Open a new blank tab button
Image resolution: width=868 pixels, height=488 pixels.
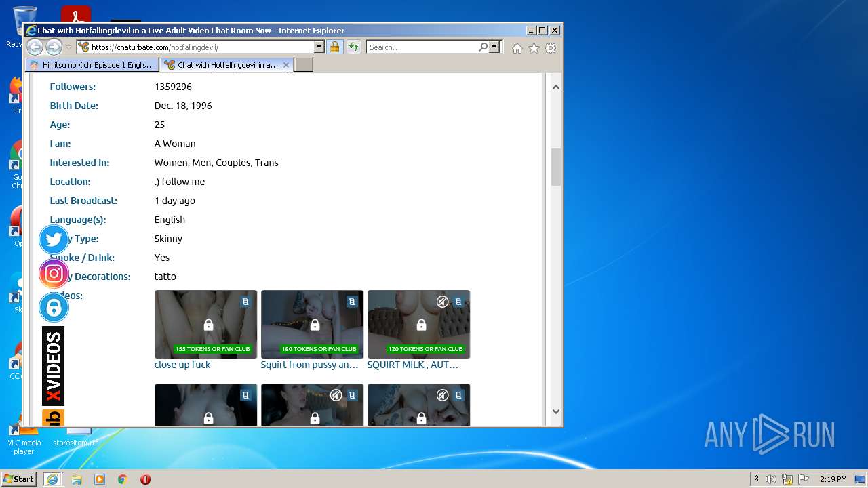pos(304,65)
